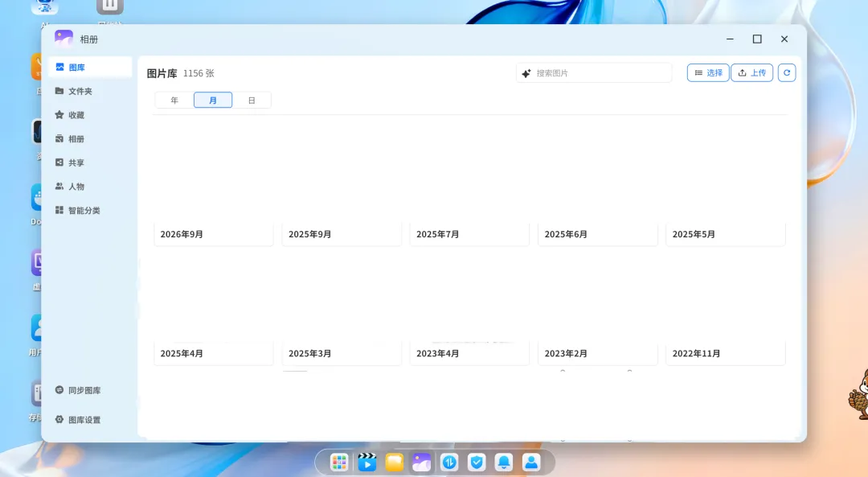This screenshot has width=868, height=477.
Task: Open the 相册 albums section
Action: click(90, 138)
